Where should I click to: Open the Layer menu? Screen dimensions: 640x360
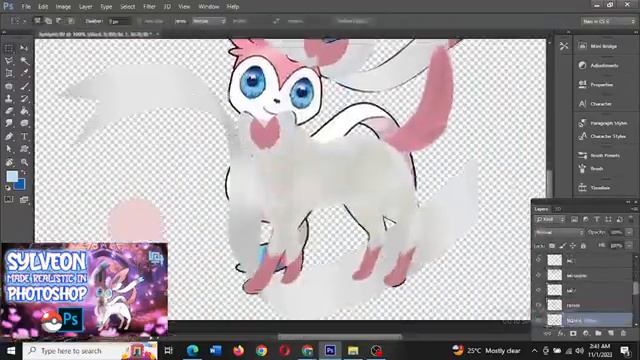pyautogui.click(x=85, y=7)
